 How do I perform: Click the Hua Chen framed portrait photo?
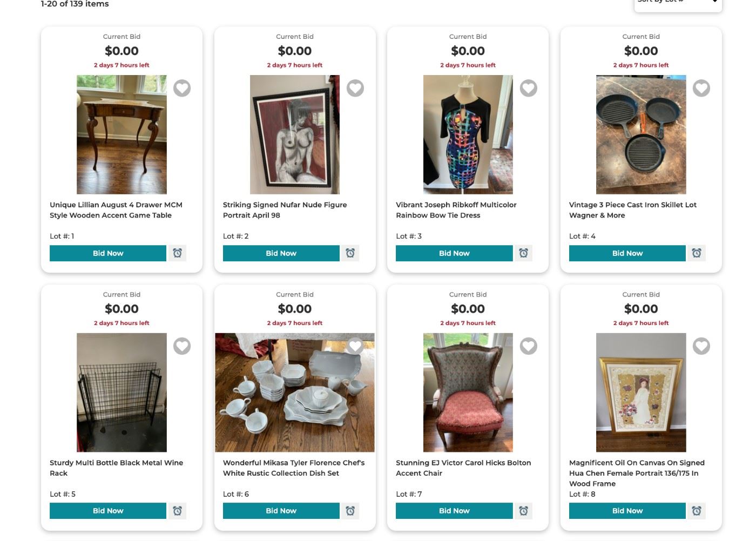pos(640,393)
